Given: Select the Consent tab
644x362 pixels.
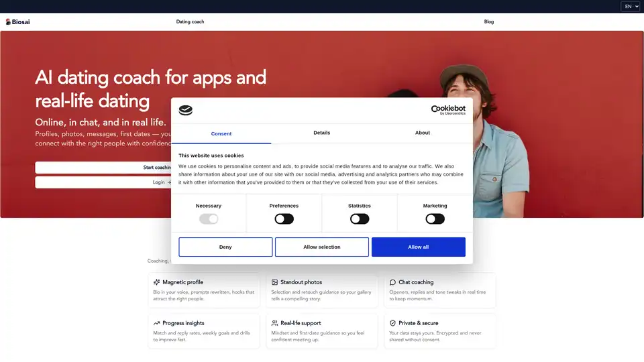Looking at the screenshot, I should pyautogui.click(x=221, y=133).
